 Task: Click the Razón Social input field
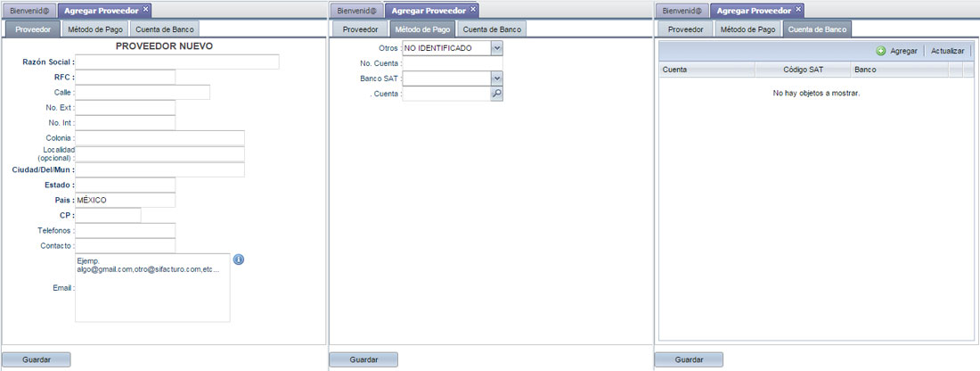[177, 62]
